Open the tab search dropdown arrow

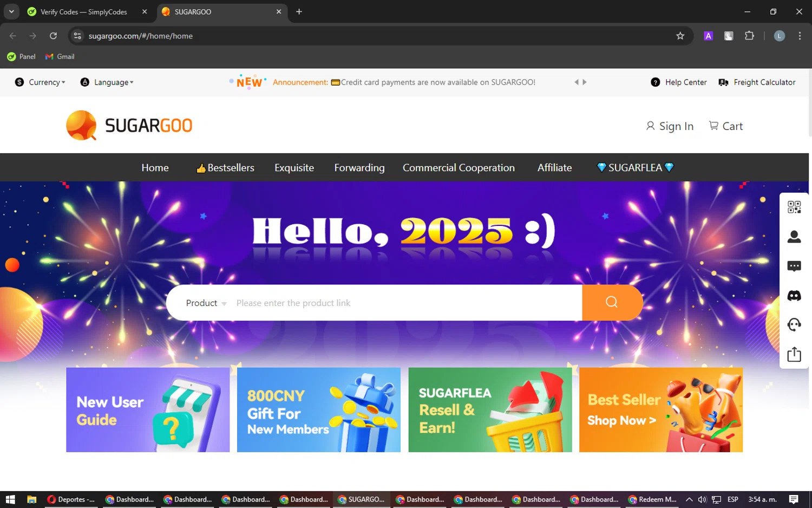tap(11, 11)
